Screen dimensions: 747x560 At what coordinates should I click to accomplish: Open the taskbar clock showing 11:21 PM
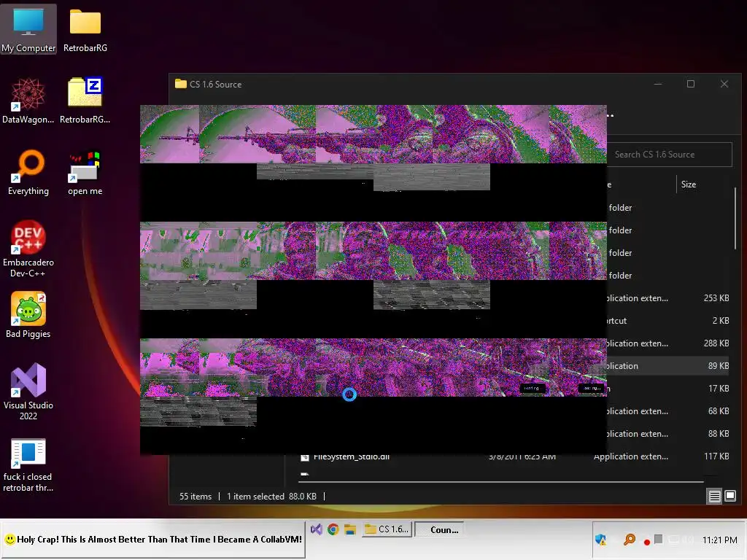(720, 540)
